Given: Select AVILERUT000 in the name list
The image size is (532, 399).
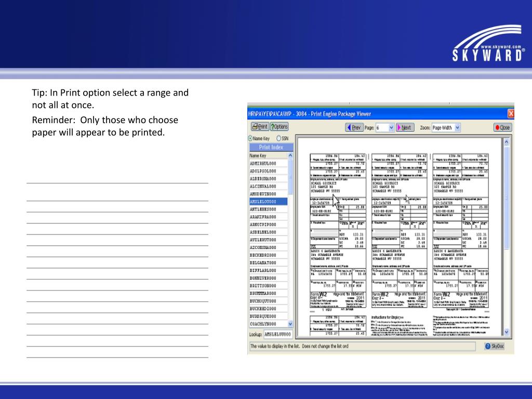Looking at the screenshot, I should coord(269,240).
